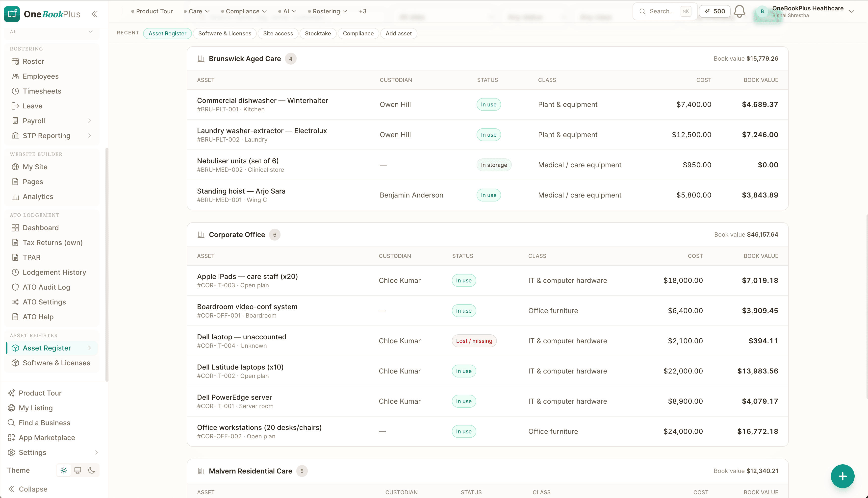Click the Lost / missing status badge
The height and width of the screenshot is (498, 868).
pyautogui.click(x=474, y=341)
